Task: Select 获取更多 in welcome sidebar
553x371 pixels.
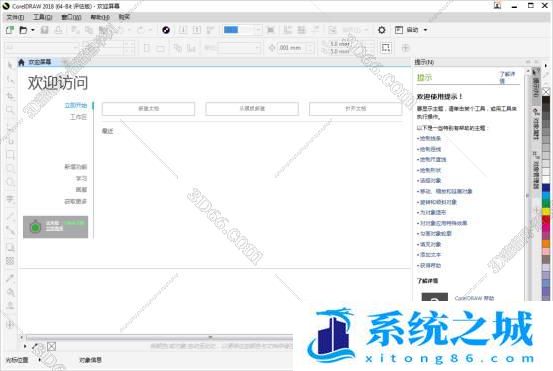Action: coord(75,201)
